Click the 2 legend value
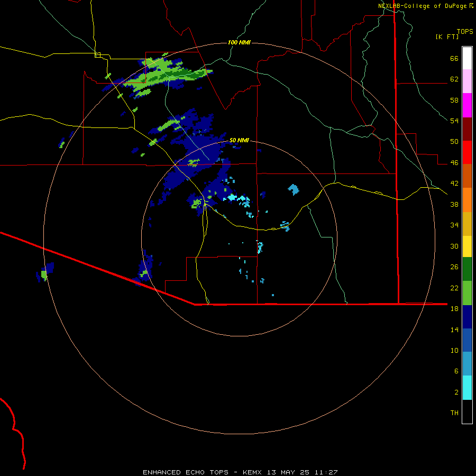Image resolution: width=476 pixels, height=476 pixels. coord(456,392)
